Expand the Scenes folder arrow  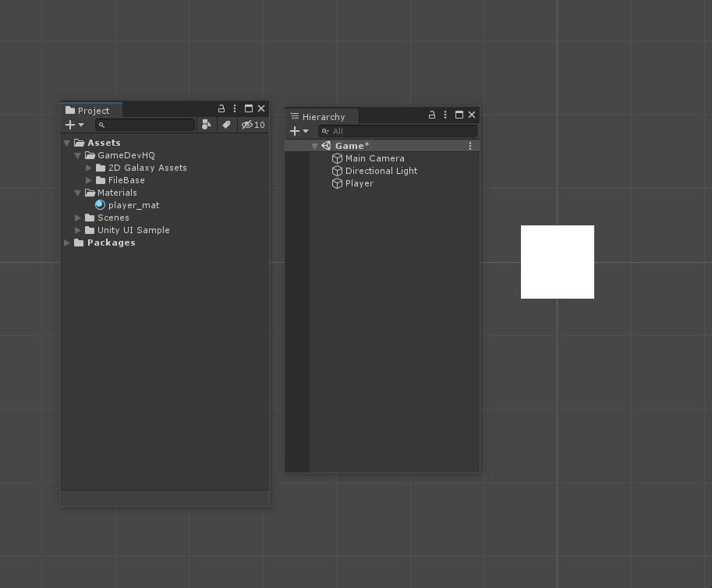78,218
